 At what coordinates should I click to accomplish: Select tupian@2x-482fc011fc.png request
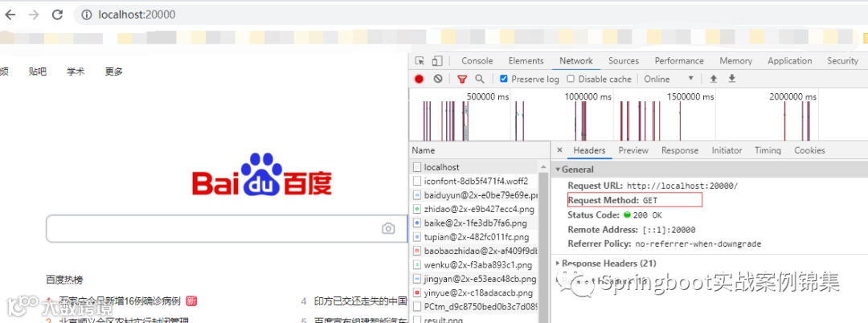(x=475, y=237)
